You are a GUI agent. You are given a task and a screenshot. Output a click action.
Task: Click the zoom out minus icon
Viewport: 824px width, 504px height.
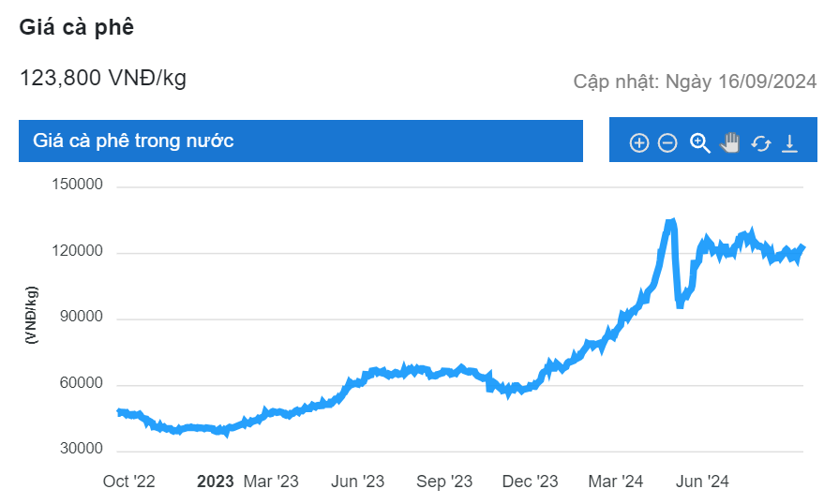tap(667, 143)
